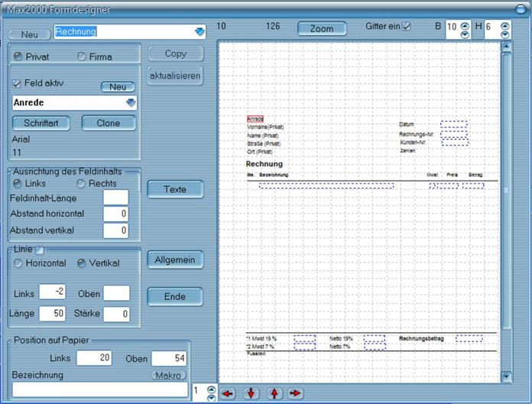Select the Netto 19% label in preview
The width and height of the screenshot is (532, 404).
(x=341, y=338)
